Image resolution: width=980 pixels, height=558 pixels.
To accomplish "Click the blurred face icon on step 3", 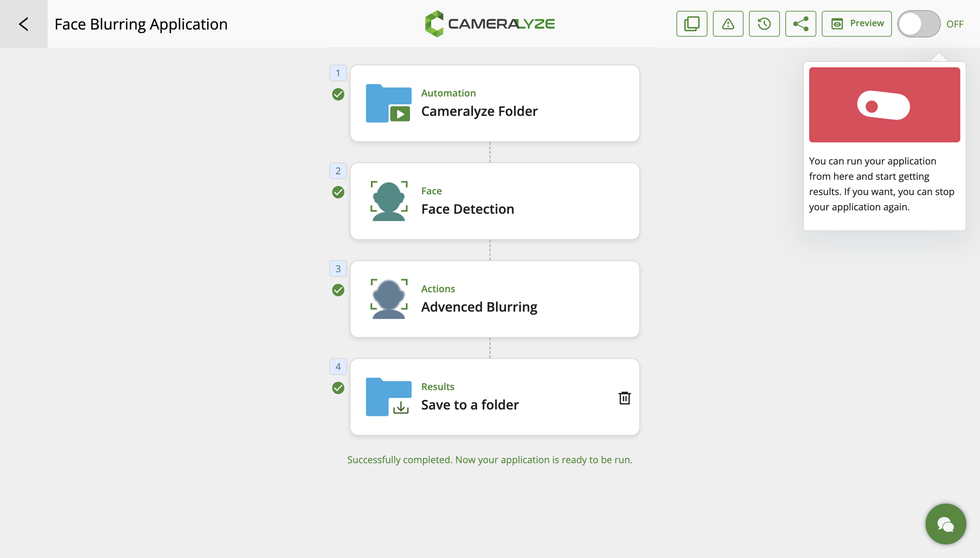I will (389, 299).
